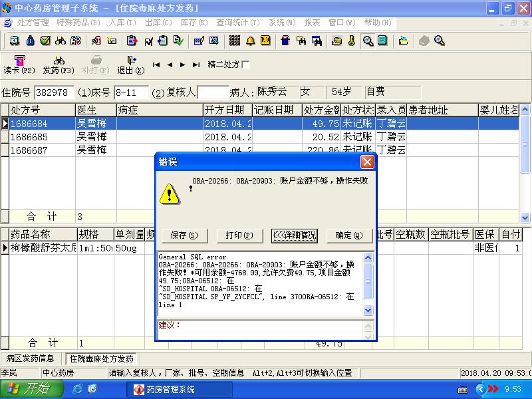
Task: Click the 发药(F3) dispense medicine button
Action: coord(59,65)
